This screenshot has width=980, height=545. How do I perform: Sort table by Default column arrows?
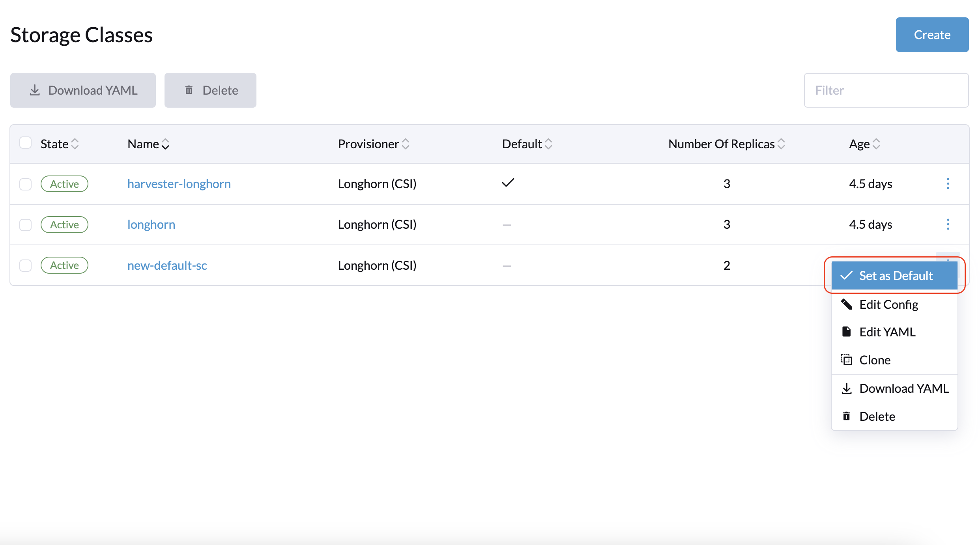(x=548, y=144)
